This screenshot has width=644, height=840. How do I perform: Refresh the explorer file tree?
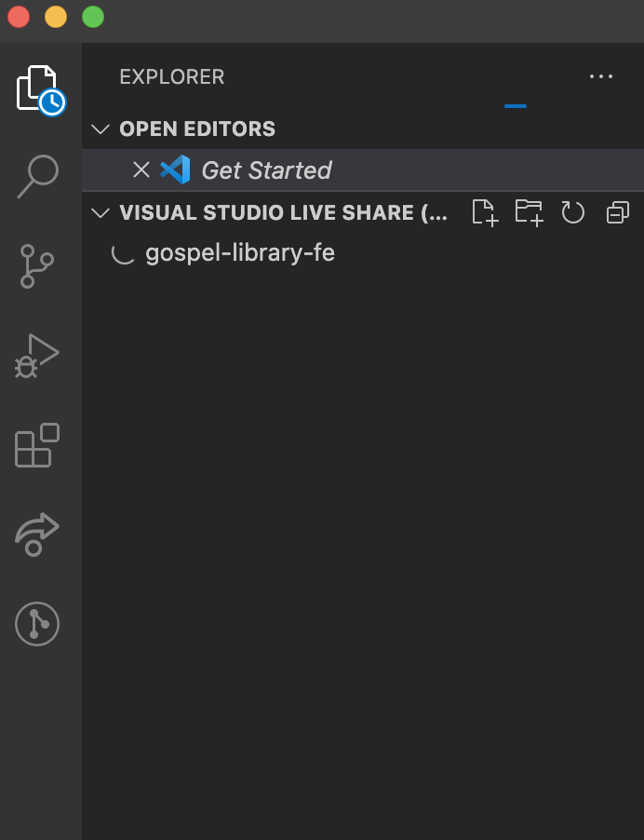tap(572, 212)
